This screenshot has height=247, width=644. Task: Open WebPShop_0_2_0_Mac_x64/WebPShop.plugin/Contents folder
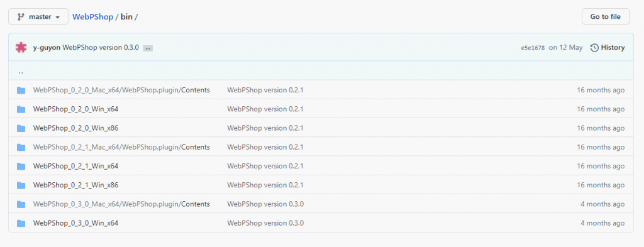(x=121, y=90)
